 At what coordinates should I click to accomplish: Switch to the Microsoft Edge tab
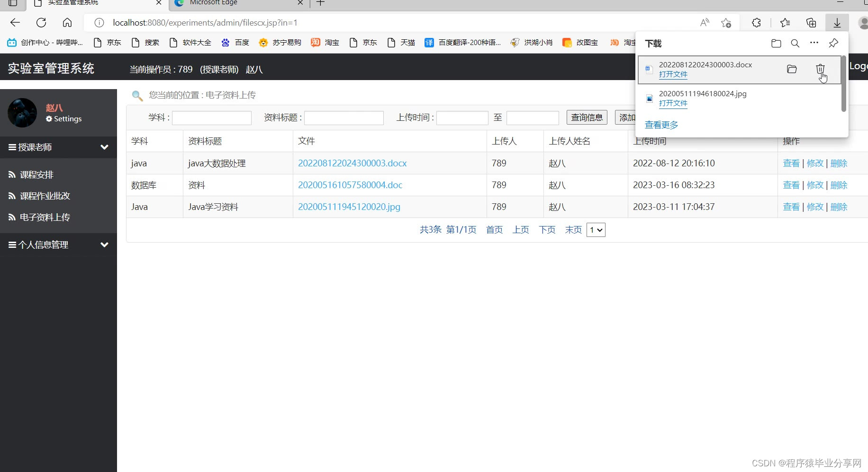(239, 3)
